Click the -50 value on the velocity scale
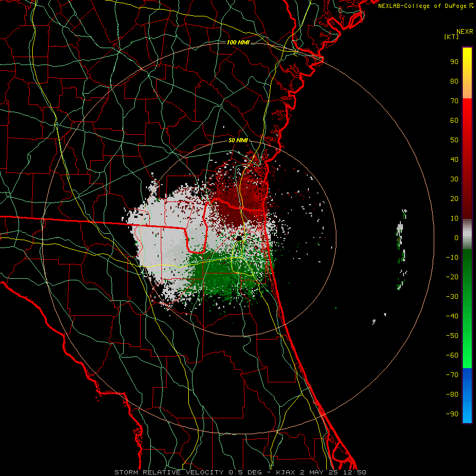Viewport: 476px width, 476px height. point(452,336)
